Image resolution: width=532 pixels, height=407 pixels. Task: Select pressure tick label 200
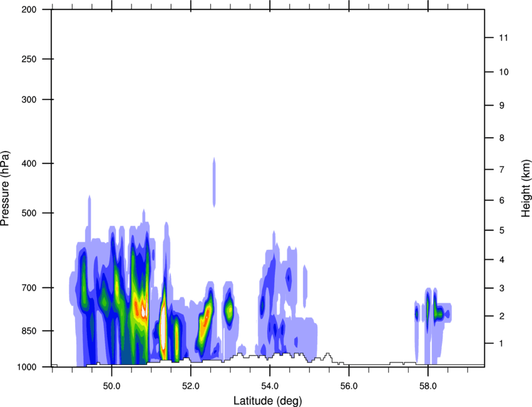29,10
